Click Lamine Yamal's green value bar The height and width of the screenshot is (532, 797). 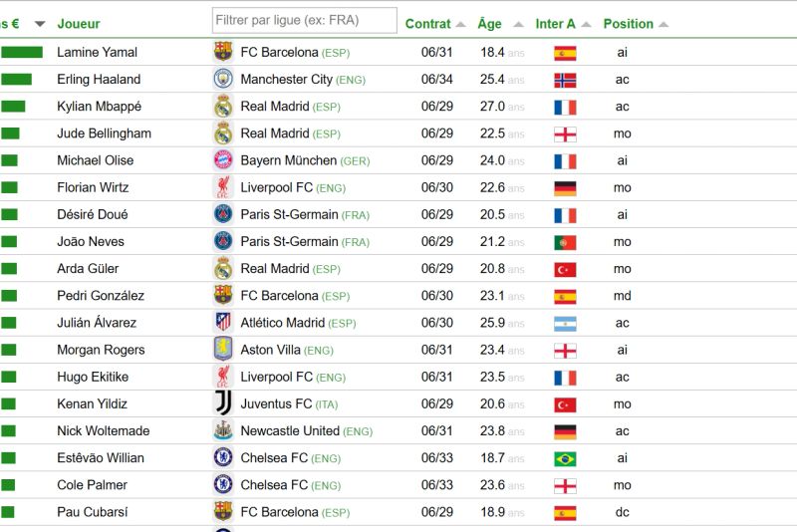point(22,52)
